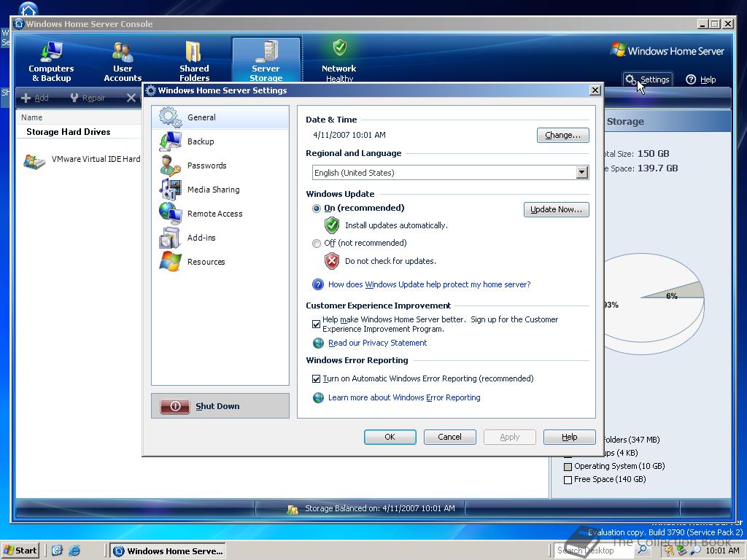Image resolution: width=747 pixels, height=560 pixels.
Task: Check Network Healthy status icon
Action: point(339,47)
